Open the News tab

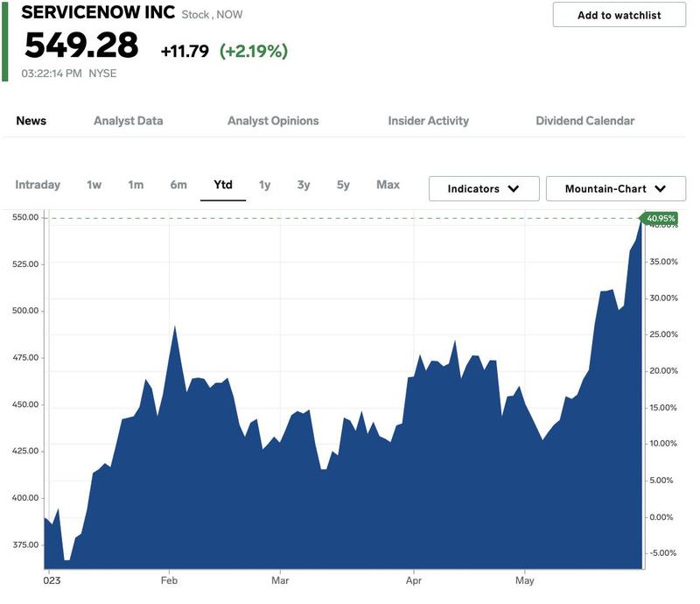click(x=31, y=121)
